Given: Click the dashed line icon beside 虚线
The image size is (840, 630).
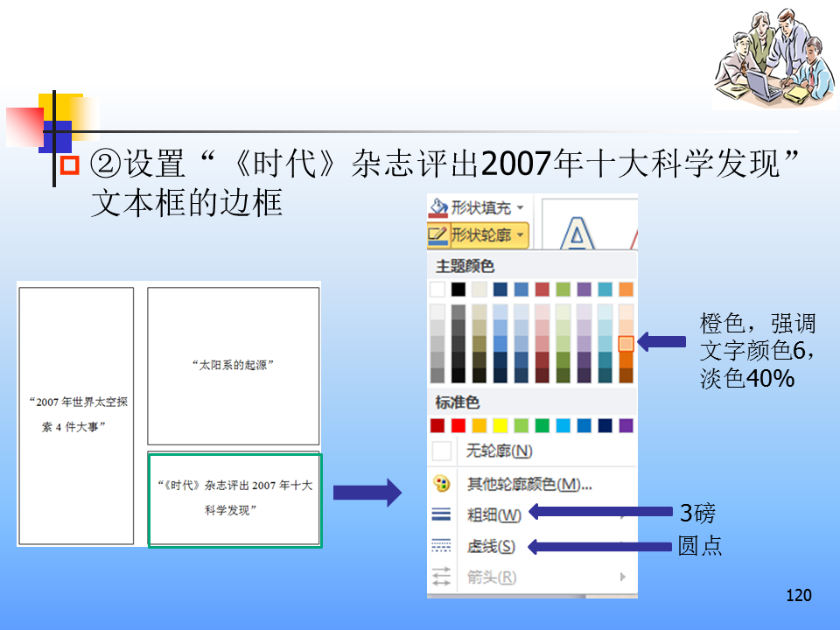Looking at the screenshot, I should [x=441, y=545].
